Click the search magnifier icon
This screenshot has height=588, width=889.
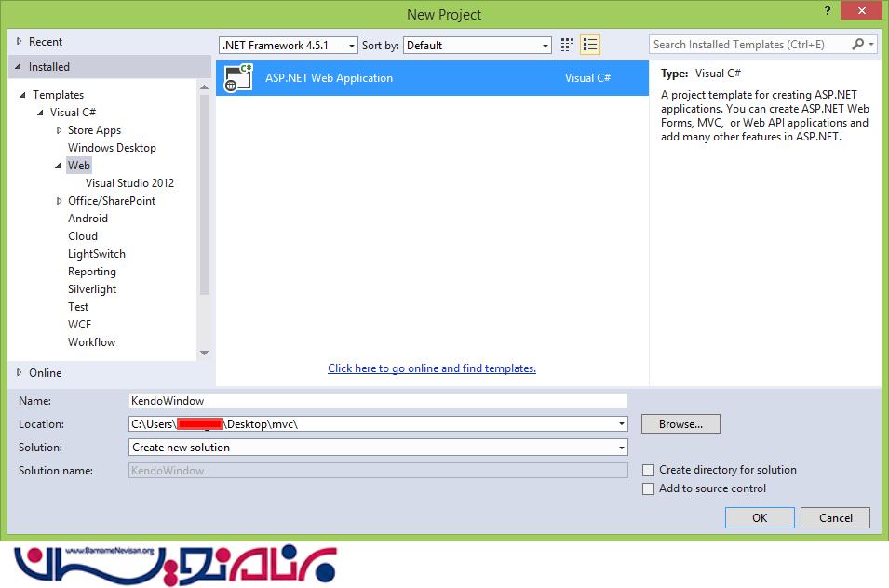tap(858, 44)
